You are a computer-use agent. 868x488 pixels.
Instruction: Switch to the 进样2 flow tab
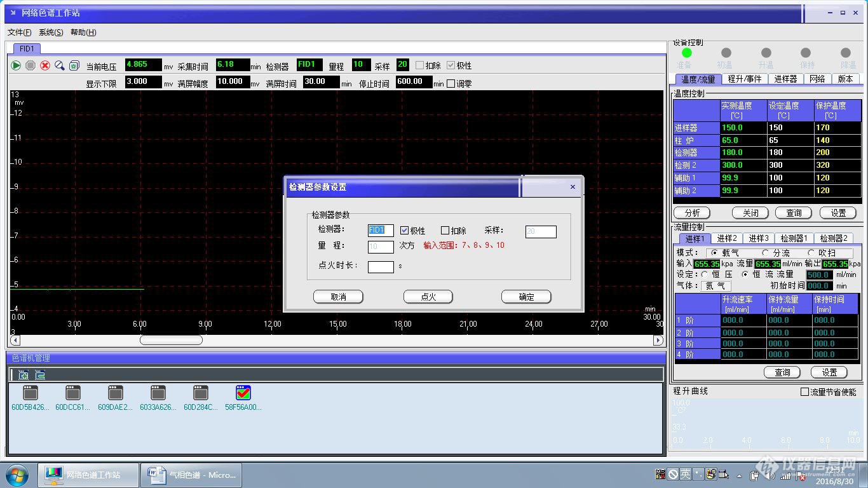727,238
